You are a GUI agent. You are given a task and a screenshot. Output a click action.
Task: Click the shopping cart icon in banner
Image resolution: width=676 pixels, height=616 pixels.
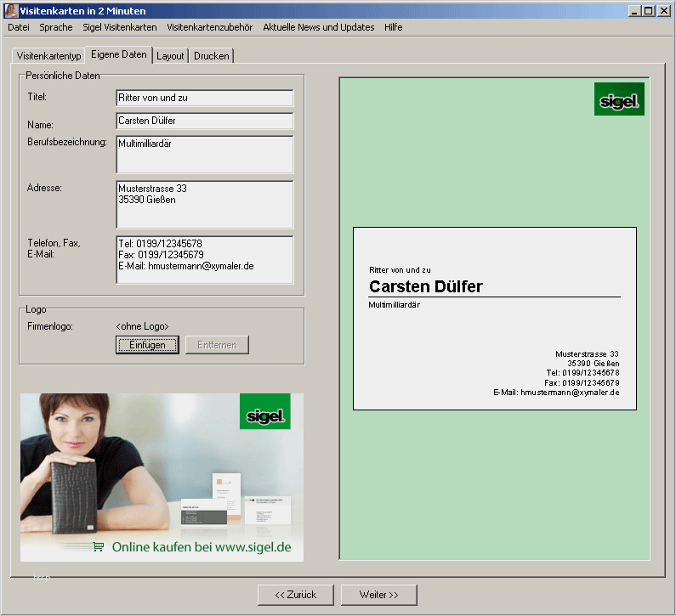(x=99, y=546)
